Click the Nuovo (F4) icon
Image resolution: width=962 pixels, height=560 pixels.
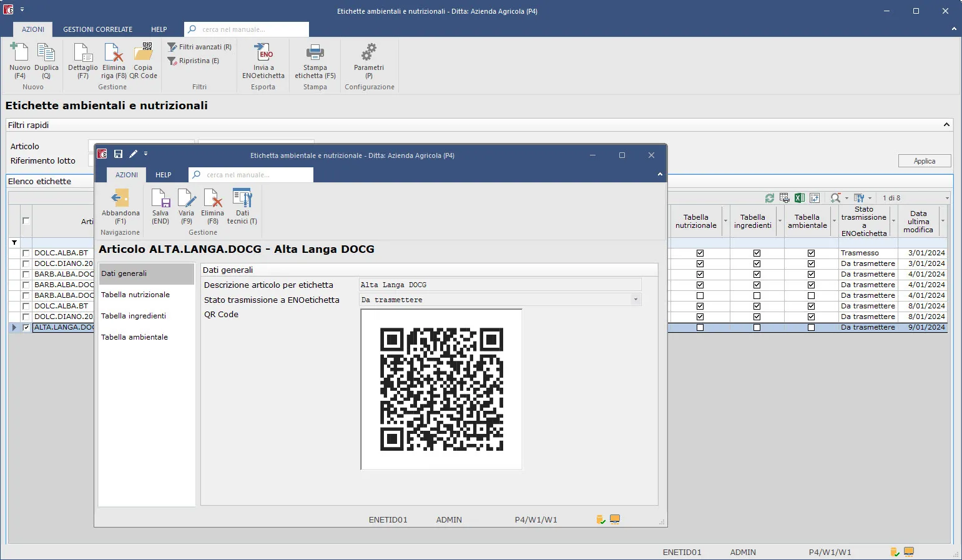(19, 53)
